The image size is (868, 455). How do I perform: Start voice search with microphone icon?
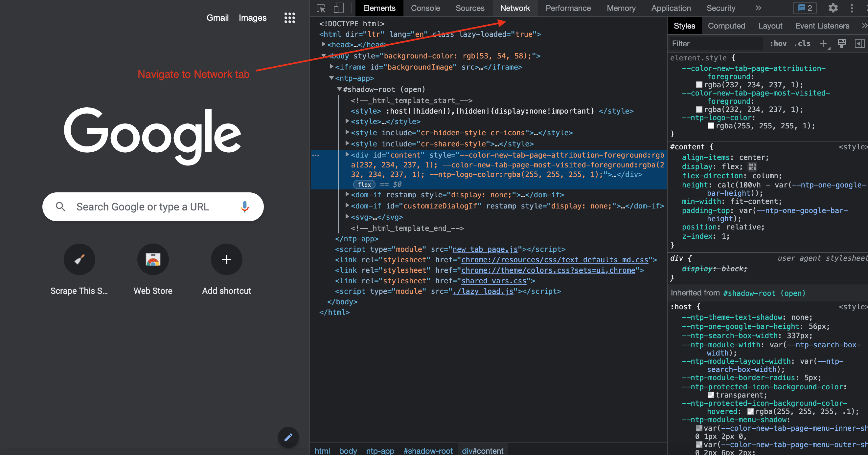[245, 206]
